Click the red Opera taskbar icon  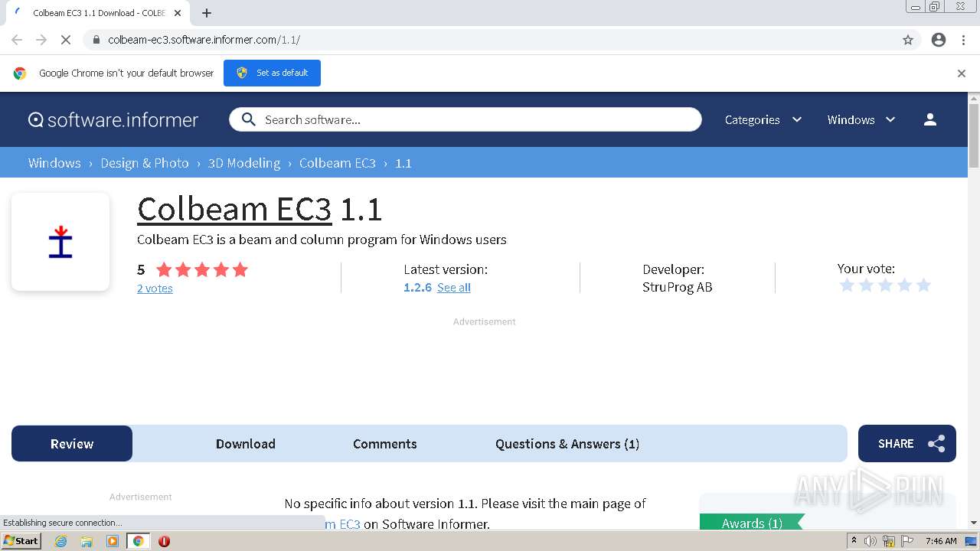(164, 541)
